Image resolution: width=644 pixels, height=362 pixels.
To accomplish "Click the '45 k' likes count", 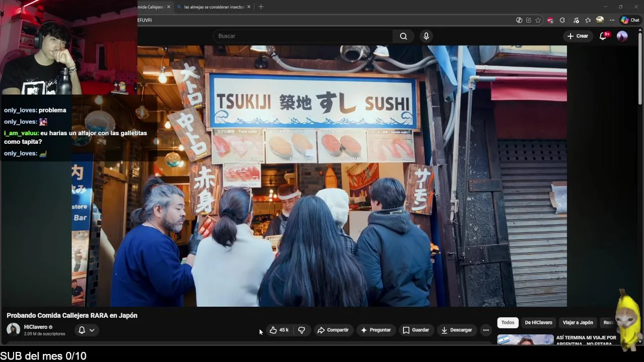I will (x=284, y=330).
